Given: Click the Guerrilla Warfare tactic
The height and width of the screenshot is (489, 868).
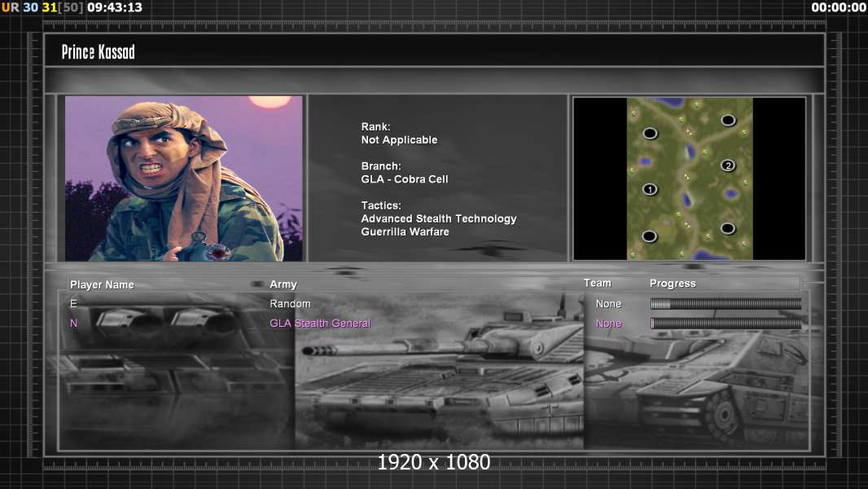Looking at the screenshot, I should pos(406,232).
